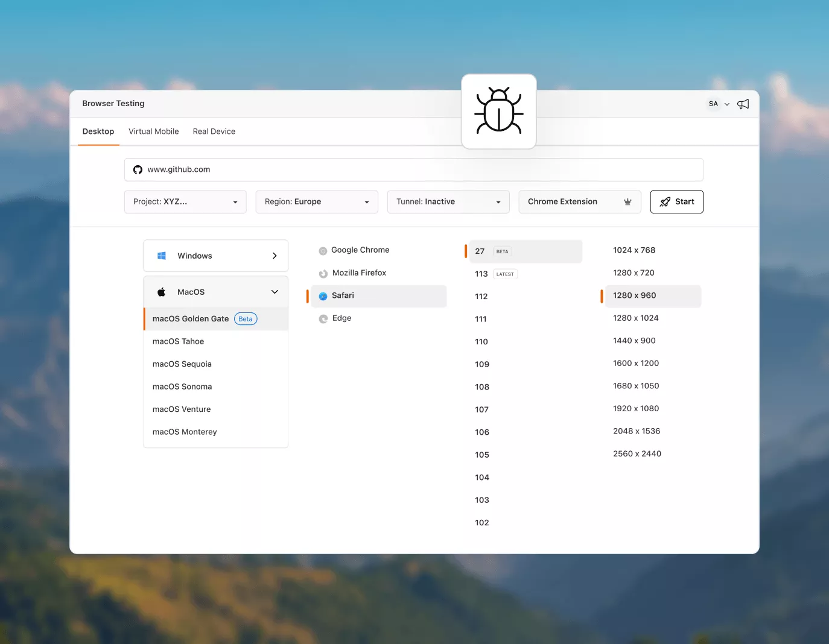
Task: Click the Apple logo icon
Action: point(162,292)
